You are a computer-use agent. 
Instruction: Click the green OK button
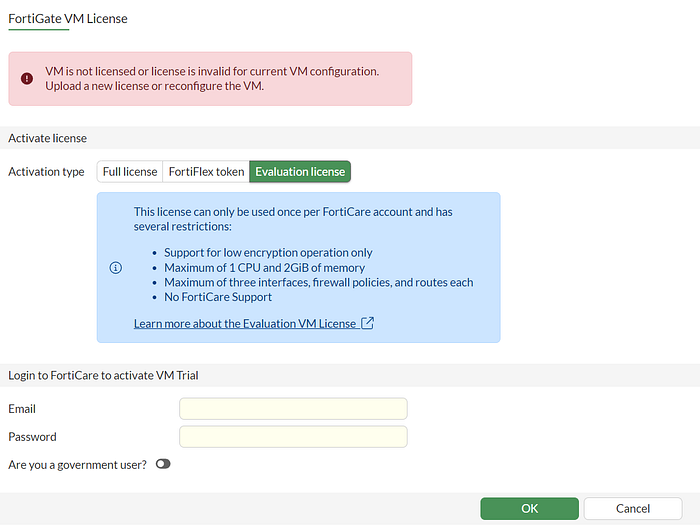tap(529, 509)
